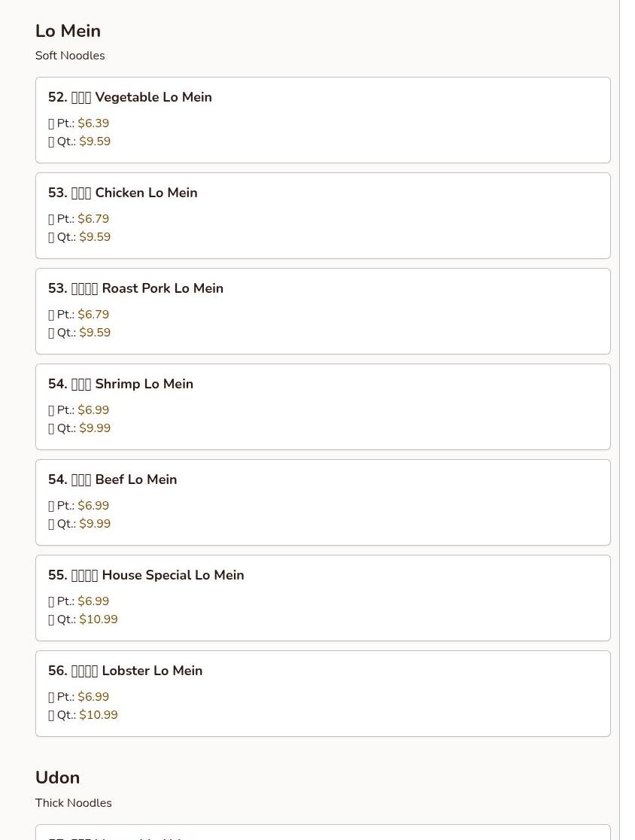This screenshot has height=840, width=635.
Task: Open the Chicken Lo Mein item
Action: (x=123, y=193)
